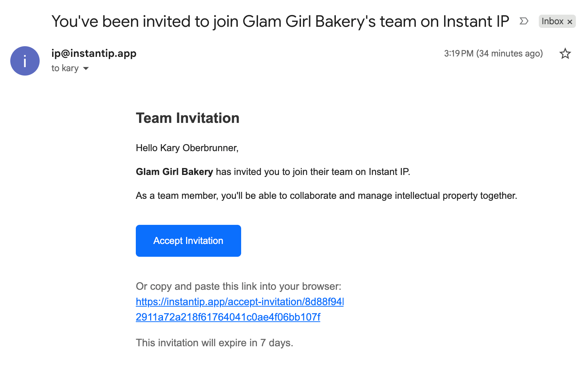The image size is (588, 369).
Task: Expand recipient details arrow beside "to kary"
Action: point(86,69)
